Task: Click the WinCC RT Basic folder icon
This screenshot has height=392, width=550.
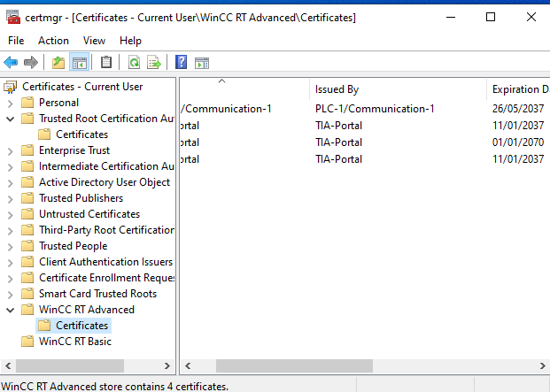Action: pos(27,342)
